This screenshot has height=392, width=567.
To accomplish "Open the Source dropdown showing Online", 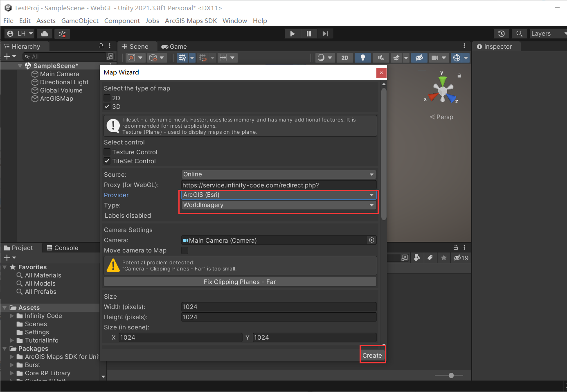I will tap(279, 174).
